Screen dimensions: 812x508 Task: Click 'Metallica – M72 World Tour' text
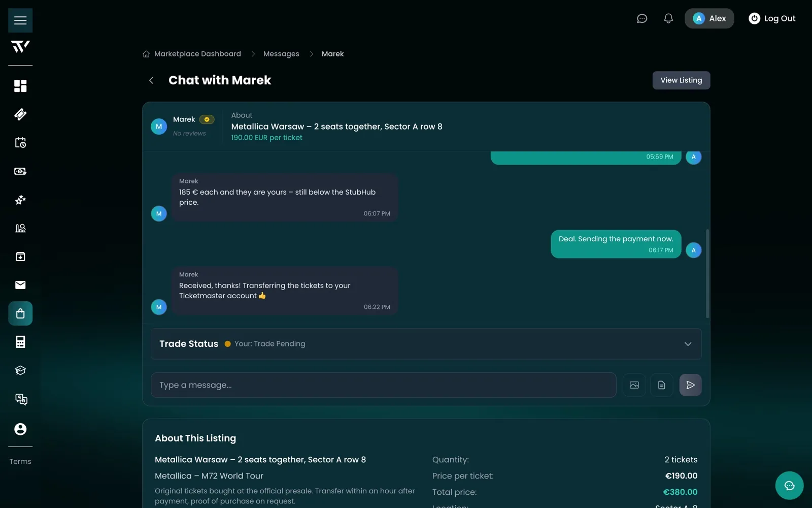(x=209, y=476)
